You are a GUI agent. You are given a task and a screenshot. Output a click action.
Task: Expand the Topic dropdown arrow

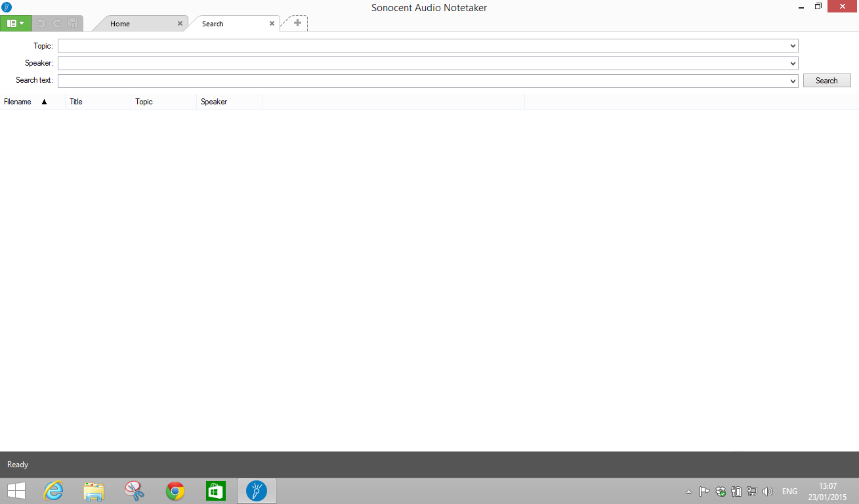[793, 46]
